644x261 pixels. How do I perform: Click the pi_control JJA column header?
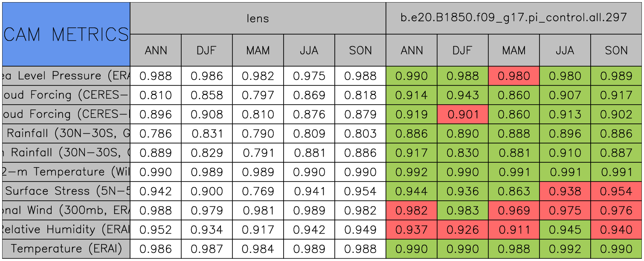point(565,50)
